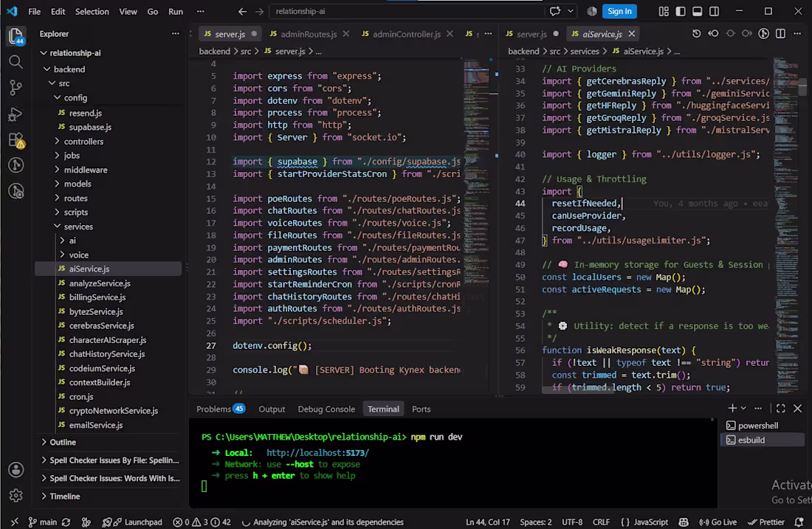Toggle the secondary side bar visibility
Viewport: 812px width, 529px height.
click(714, 11)
